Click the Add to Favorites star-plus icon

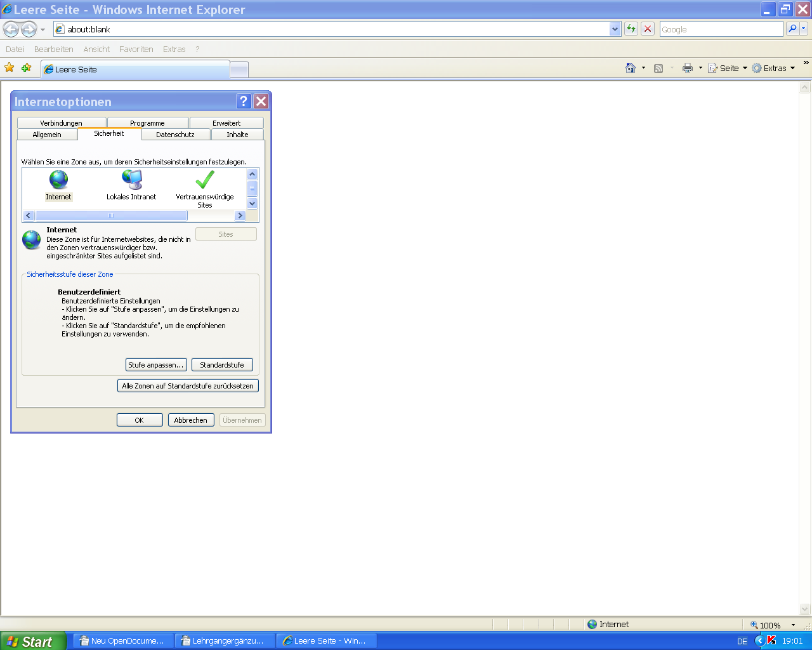coord(26,68)
